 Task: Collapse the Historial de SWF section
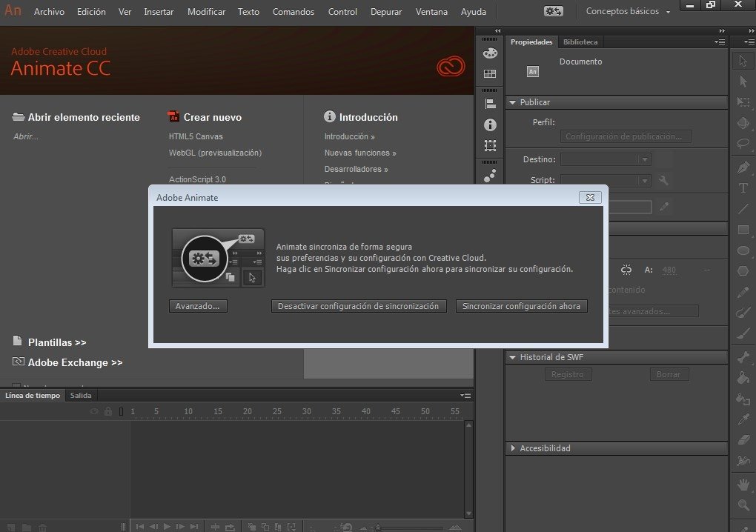pos(512,357)
